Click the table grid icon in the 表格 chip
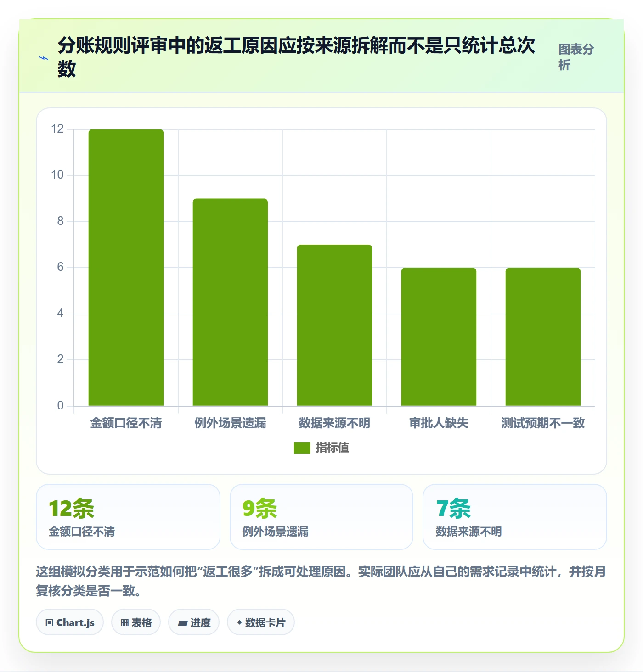Screen dimensions: 643x672 (124, 623)
